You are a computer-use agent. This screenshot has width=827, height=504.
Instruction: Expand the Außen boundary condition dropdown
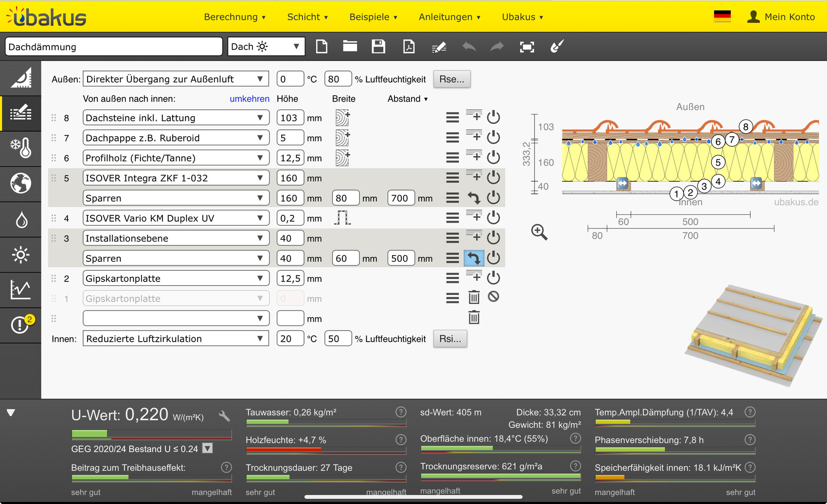[x=176, y=79]
